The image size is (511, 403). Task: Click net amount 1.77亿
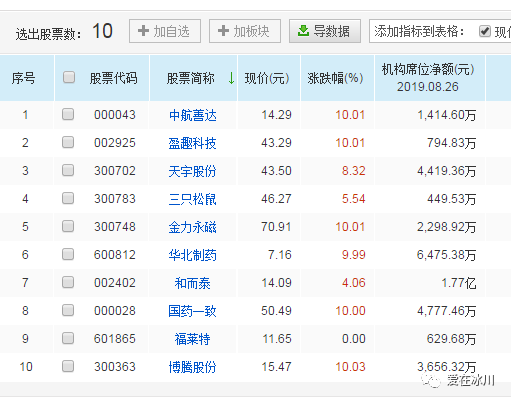[459, 283]
